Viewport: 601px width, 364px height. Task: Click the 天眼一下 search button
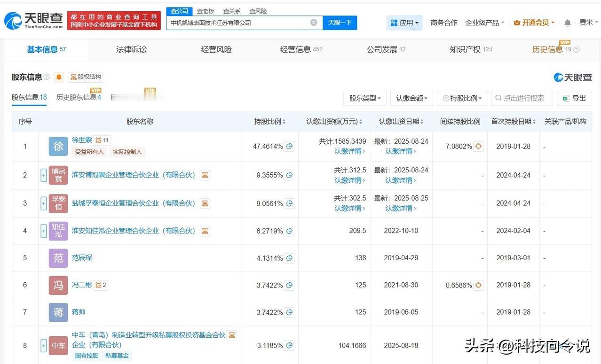340,23
